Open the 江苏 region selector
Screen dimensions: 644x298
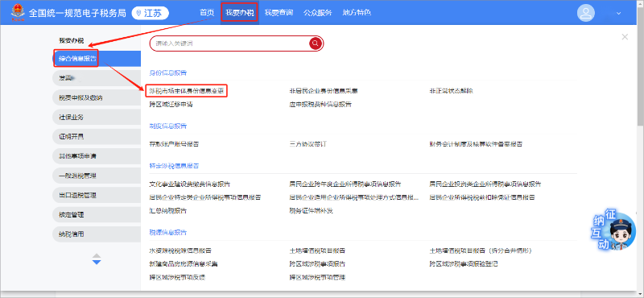tap(151, 13)
